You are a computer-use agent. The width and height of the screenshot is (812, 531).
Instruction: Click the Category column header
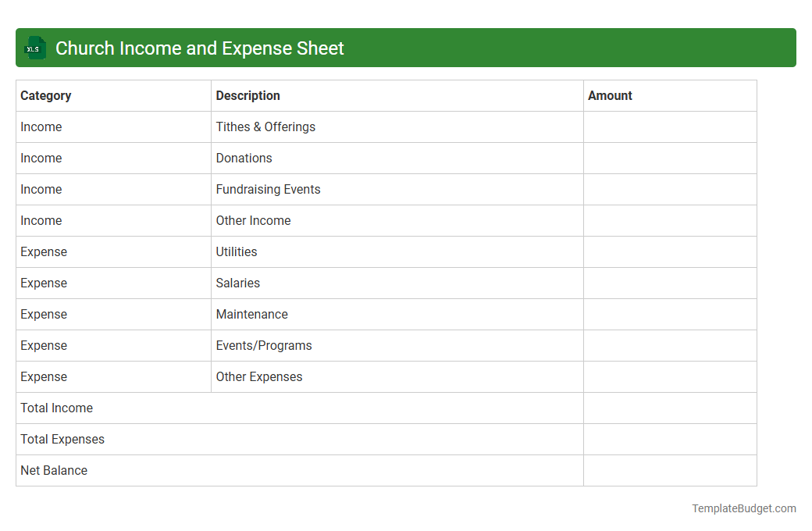pos(46,95)
